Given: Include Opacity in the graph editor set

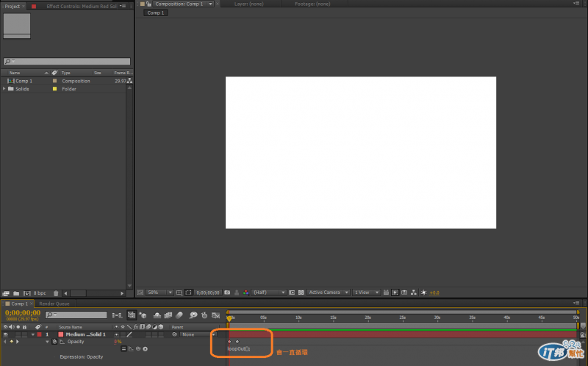Looking at the screenshot, I should click(x=62, y=342).
